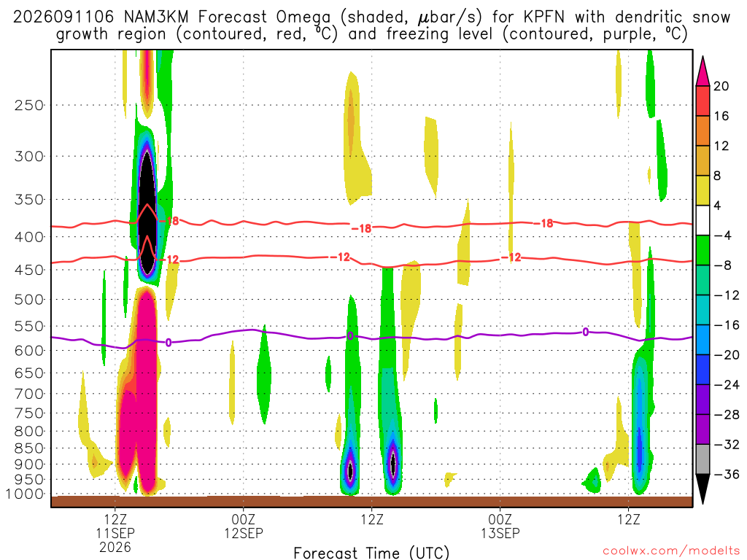The image size is (747, 560).
Task: Click the brown ground surface bar
Action: pyautogui.click(x=371, y=502)
